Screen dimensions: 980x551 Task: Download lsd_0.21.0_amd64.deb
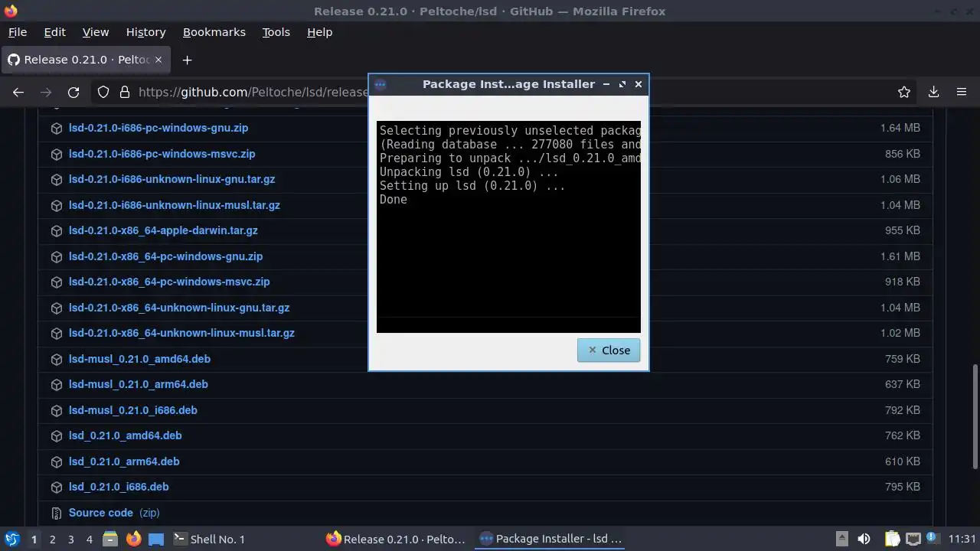[126, 435]
